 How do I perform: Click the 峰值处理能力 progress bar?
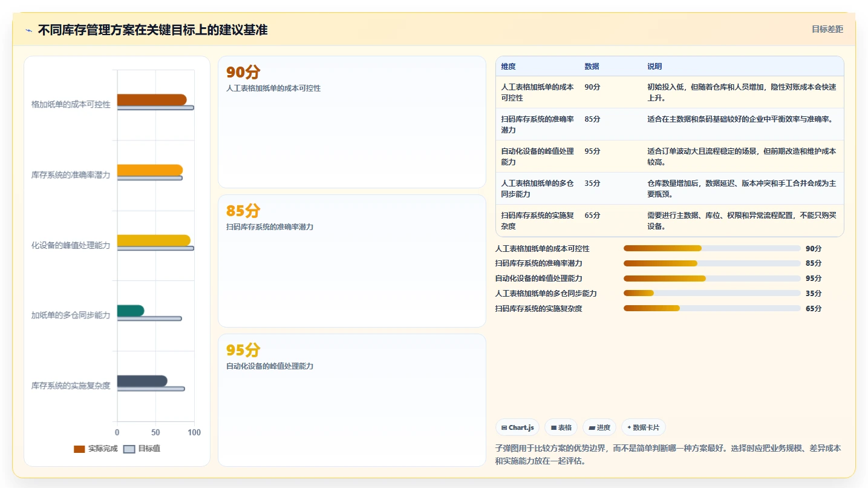pyautogui.click(x=712, y=279)
